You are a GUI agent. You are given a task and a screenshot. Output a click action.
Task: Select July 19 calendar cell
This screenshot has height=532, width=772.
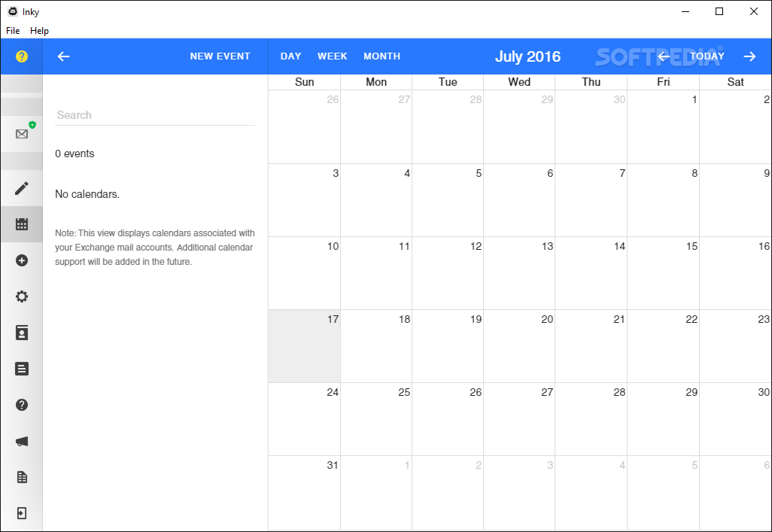tap(448, 346)
